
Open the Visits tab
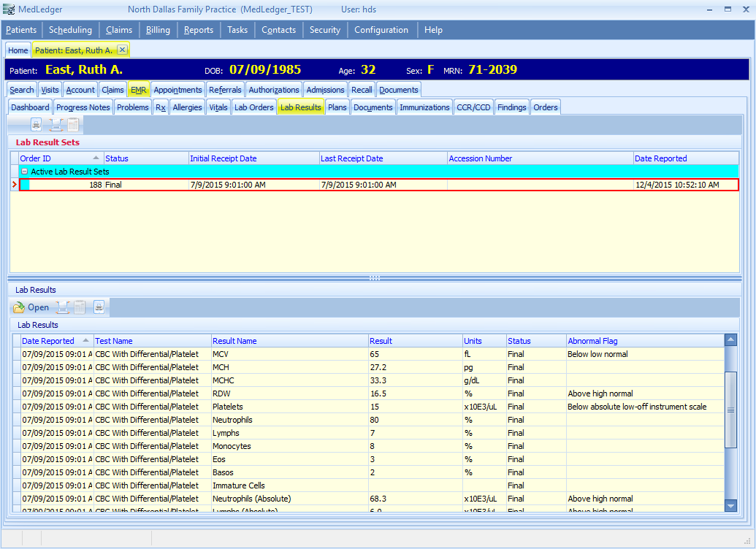tap(50, 90)
